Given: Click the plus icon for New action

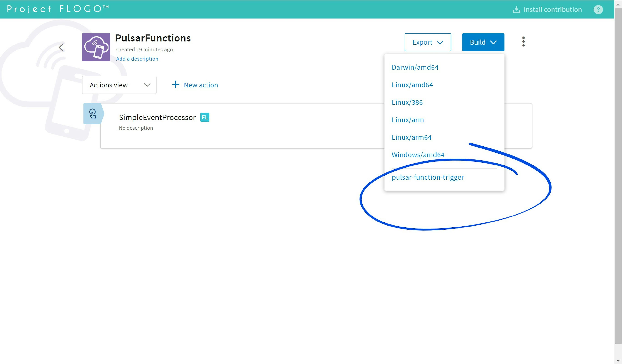Looking at the screenshot, I should pyautogui.click(x=175, y=84).
